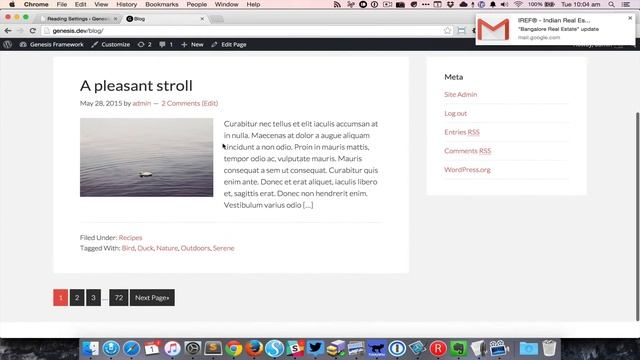Open Safari compass icon in the dock

[x=131, y=348]
